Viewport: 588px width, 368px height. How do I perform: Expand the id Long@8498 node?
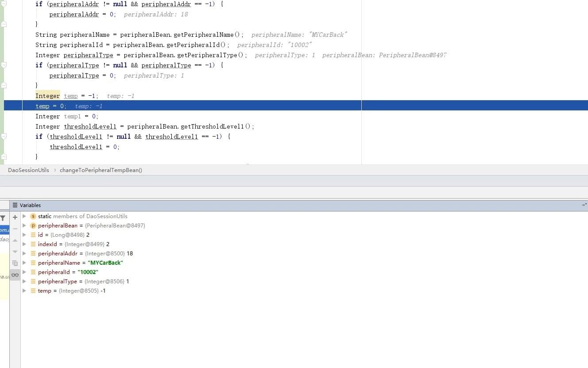(24, 235)
